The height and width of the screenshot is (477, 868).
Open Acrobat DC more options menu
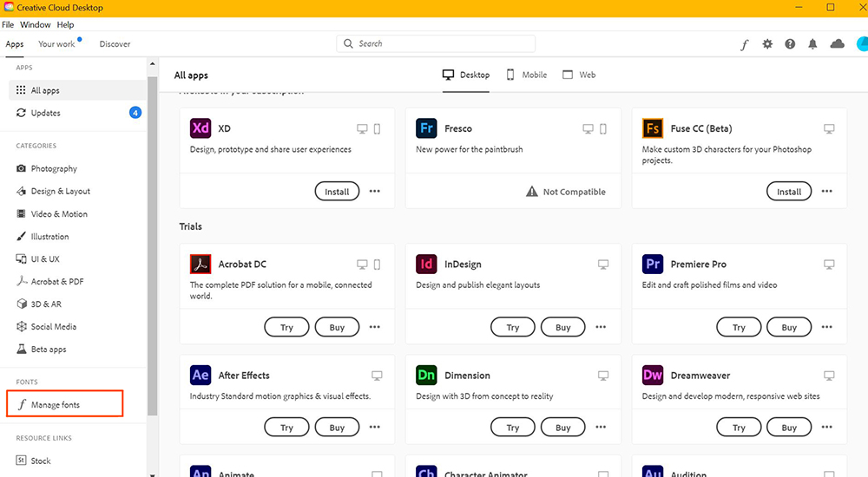click(375, 327)
